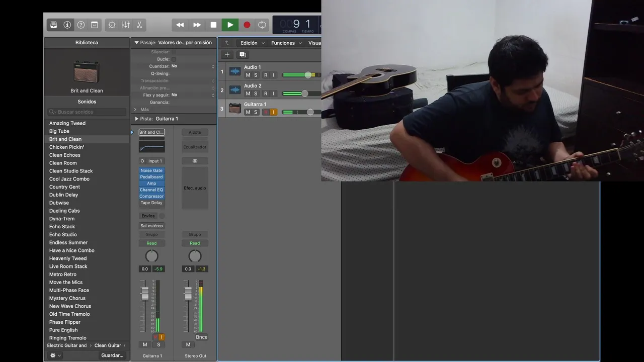
Task: Open the Inspector info icon
Action: (x=67, y=25)
